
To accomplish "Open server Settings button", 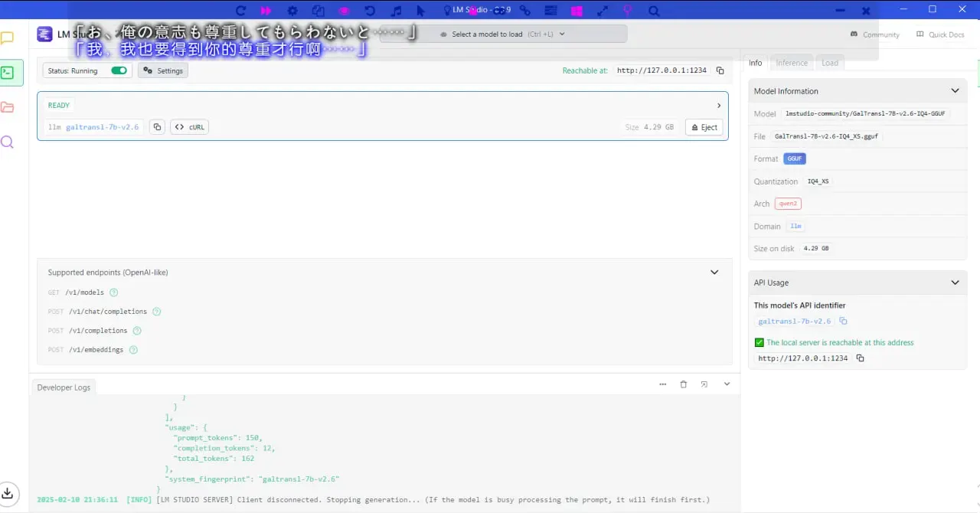I will 163,70.
